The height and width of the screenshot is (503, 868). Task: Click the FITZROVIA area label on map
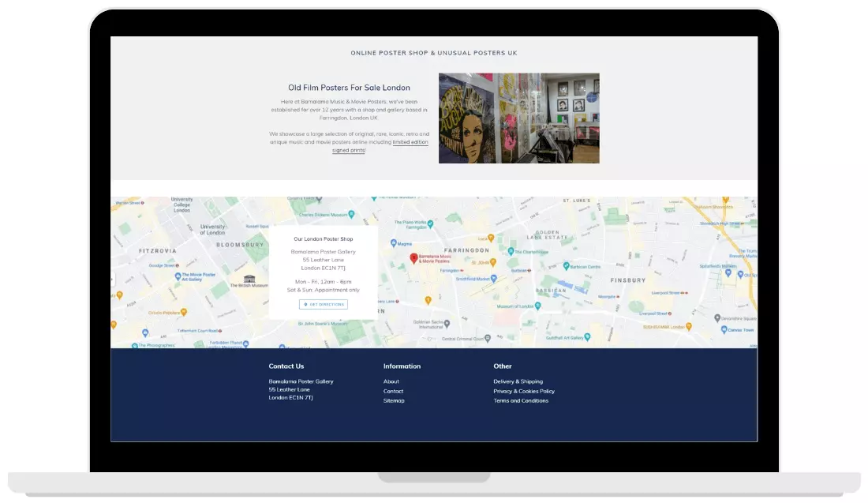tap(158, 251)
